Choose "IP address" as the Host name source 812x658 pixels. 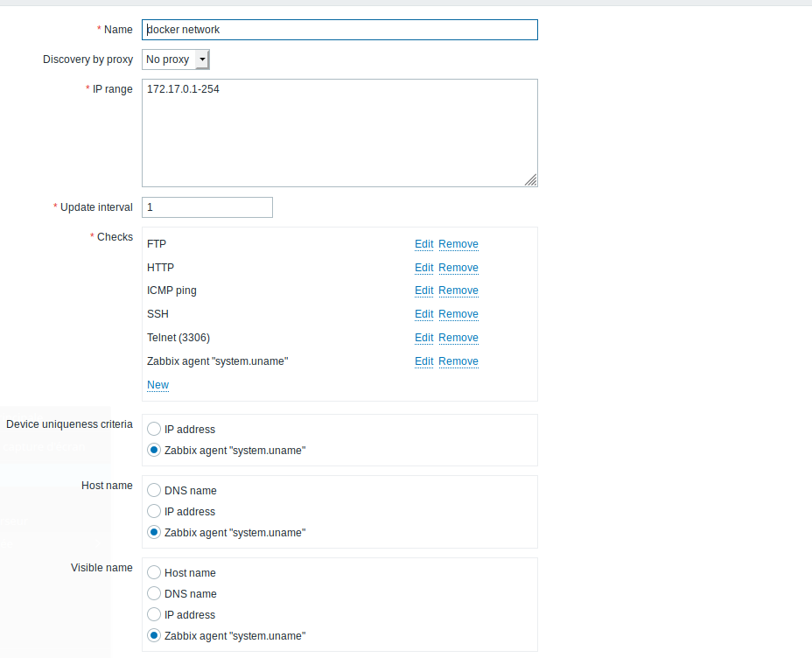[154, 511]
